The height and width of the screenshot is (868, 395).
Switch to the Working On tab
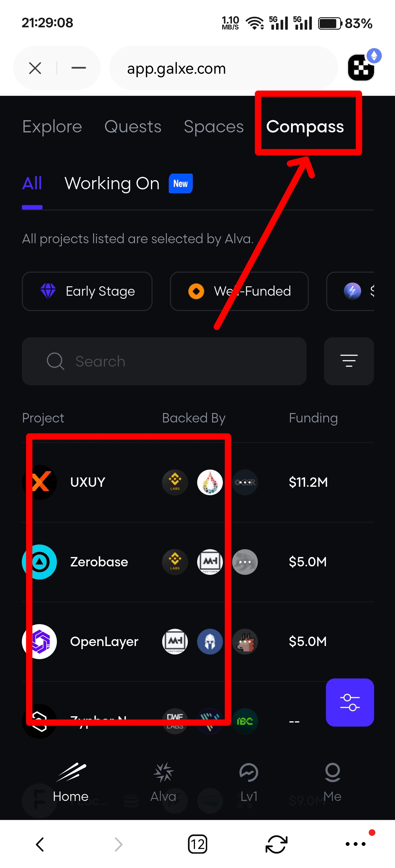[112, 184]
